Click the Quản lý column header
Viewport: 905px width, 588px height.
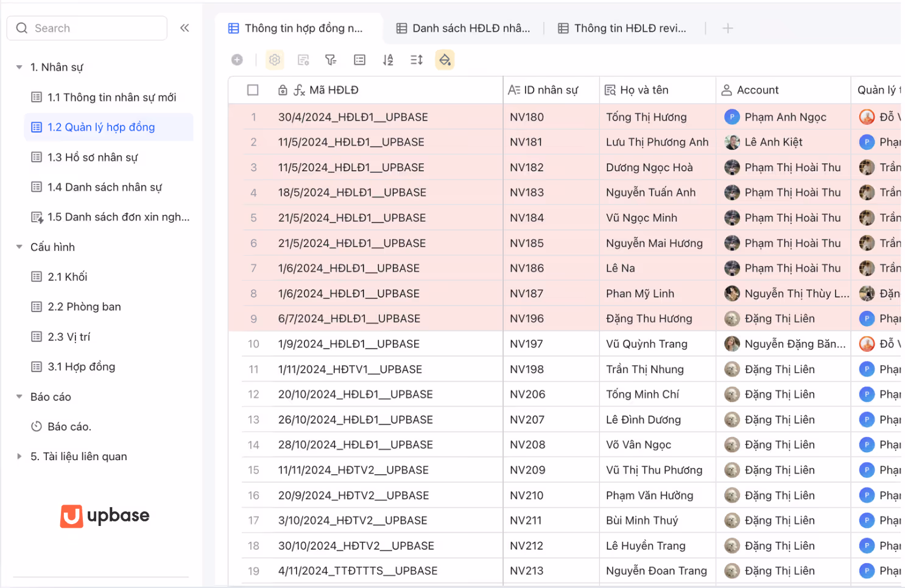876,90
